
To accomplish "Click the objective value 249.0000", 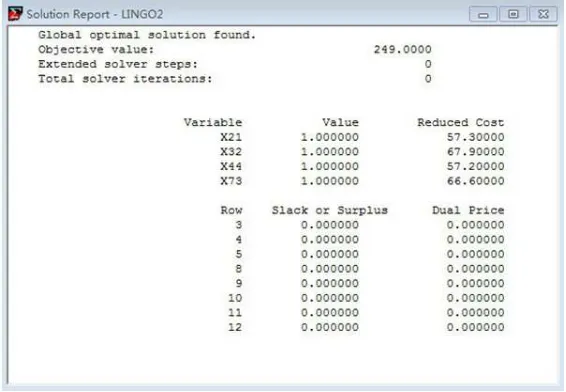I will coord(402,49).
